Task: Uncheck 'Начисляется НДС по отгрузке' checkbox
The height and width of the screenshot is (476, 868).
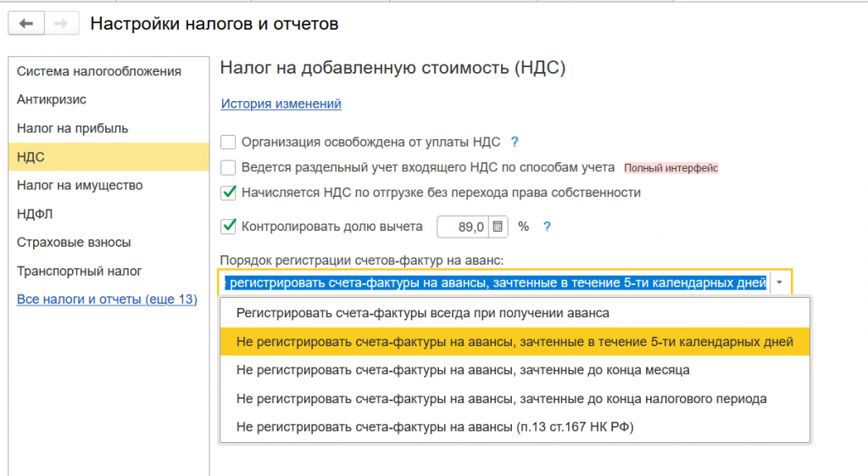Action: pyautogui.click(x=228, y=193)
